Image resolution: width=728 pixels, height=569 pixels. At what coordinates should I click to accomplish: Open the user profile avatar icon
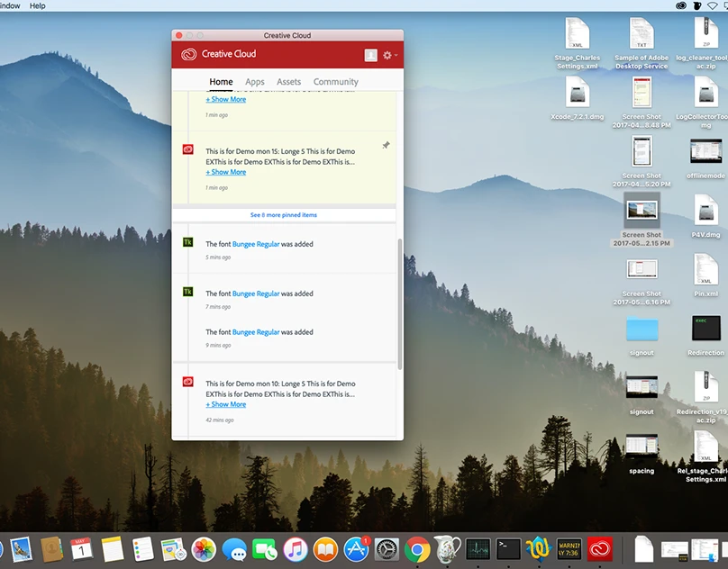[x=370, y=55]
